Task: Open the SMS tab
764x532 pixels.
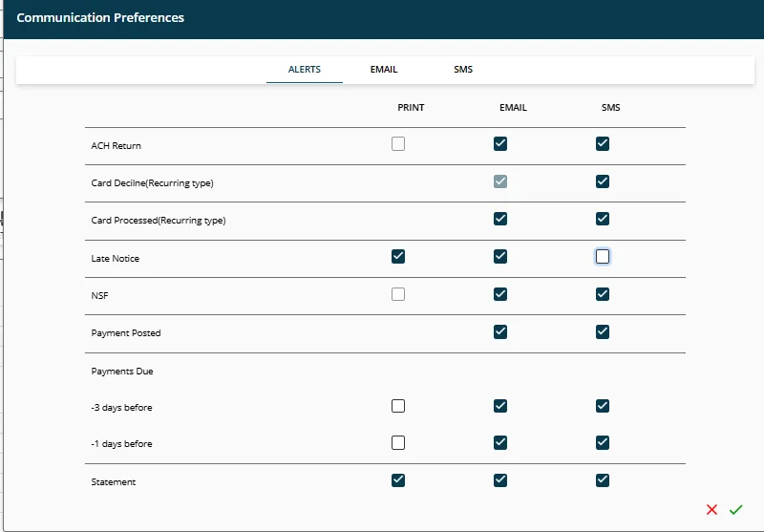Action: [x=463, y=69]
